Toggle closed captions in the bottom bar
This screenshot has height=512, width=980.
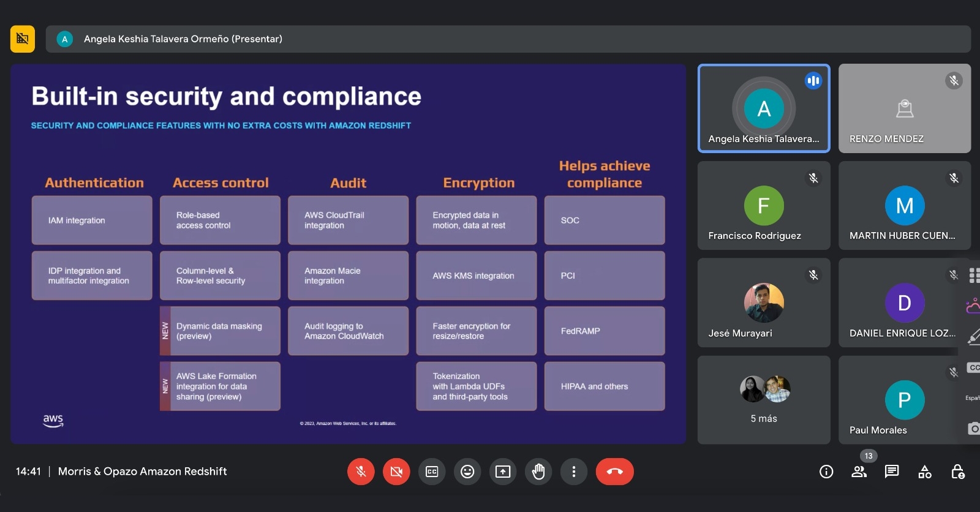coord(432,472)
